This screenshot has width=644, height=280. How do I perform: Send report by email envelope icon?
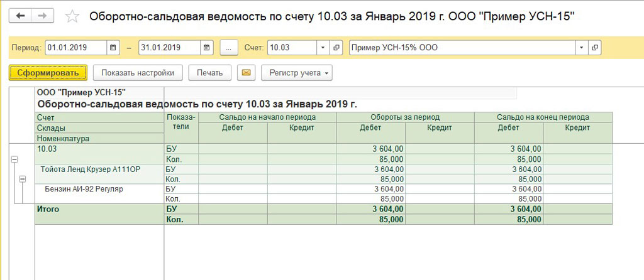coord(246,73)
